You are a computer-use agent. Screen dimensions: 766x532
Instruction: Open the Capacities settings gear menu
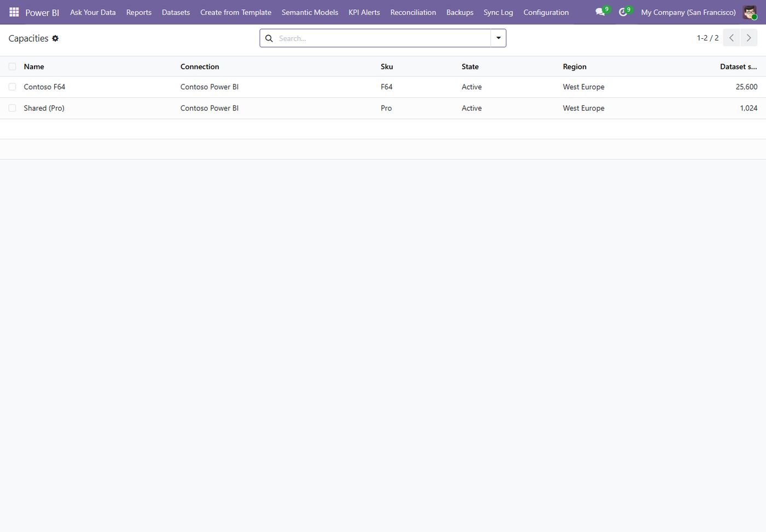(x=55, y=38)
